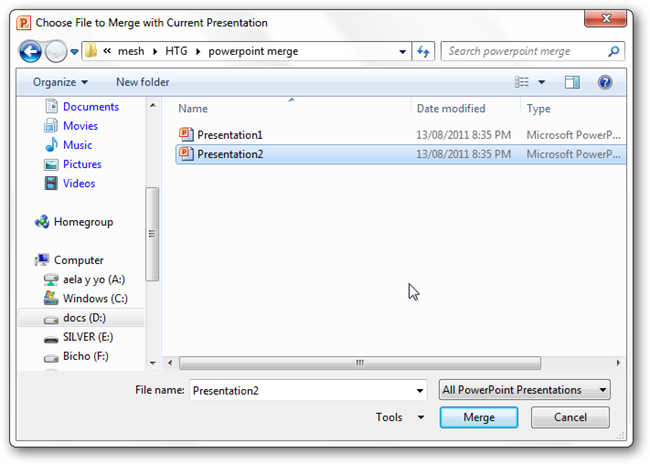650x464 pixels.
Task: Open Music library in sidebar
Action: click(78, 145)
